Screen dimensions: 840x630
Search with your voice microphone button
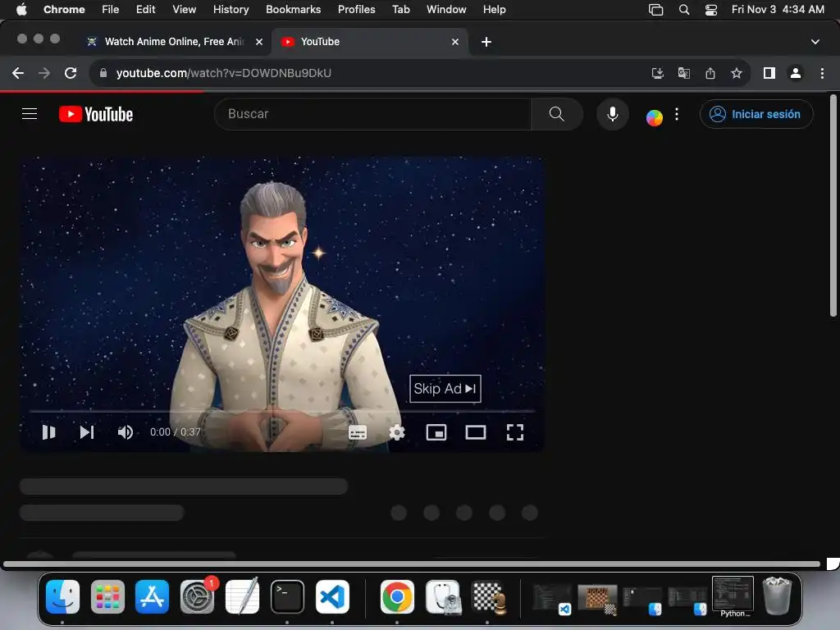[612, 114]
